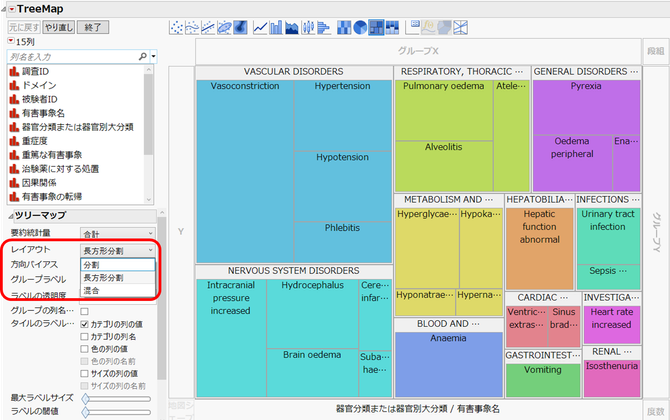Adjust the 最大ラベルサイズ slider handle
This screenshot has width=670, height=420.
click(x=86, y=399)
